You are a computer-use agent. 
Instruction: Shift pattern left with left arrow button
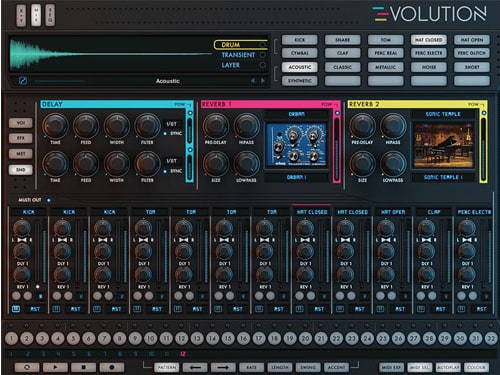click(195, 367)
